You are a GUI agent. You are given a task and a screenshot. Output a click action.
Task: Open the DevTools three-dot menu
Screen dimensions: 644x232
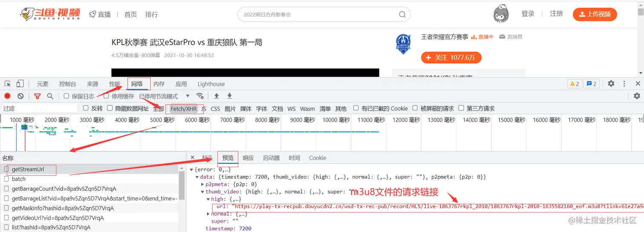click(x=624, y=84)
